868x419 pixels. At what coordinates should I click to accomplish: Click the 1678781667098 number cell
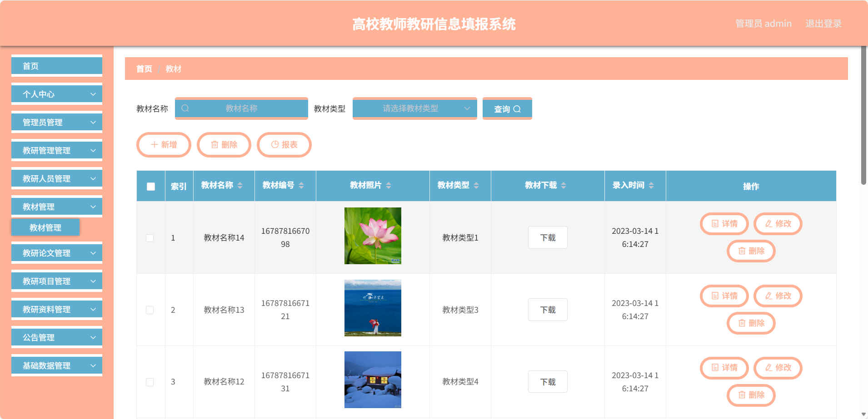[x=285, y=237]
